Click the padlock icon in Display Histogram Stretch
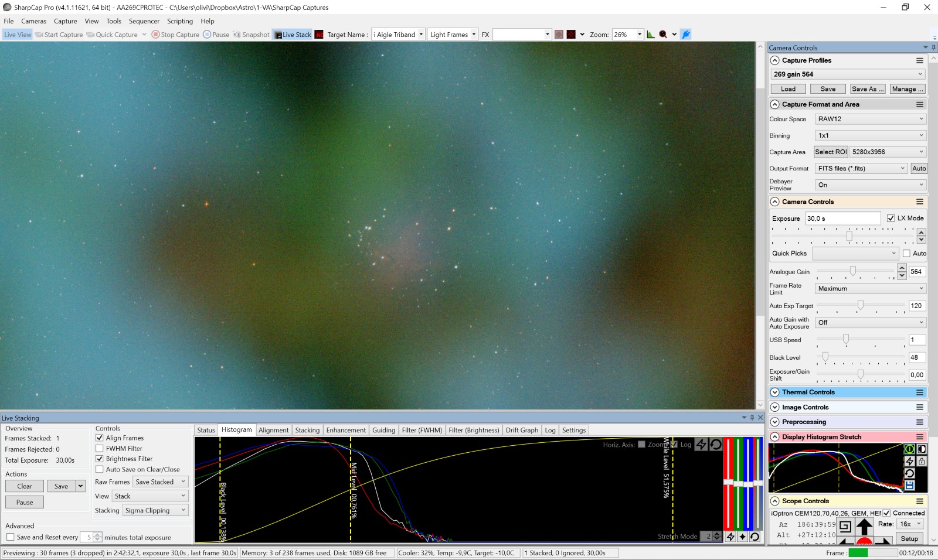Screen dimensions: 938x560 click(x=922, y=461)
